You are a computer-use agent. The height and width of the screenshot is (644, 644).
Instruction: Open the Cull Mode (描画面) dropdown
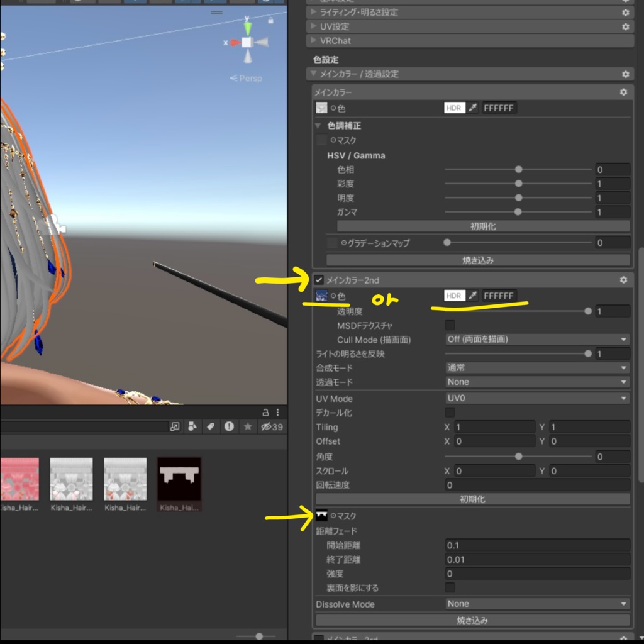coord(538,339)
